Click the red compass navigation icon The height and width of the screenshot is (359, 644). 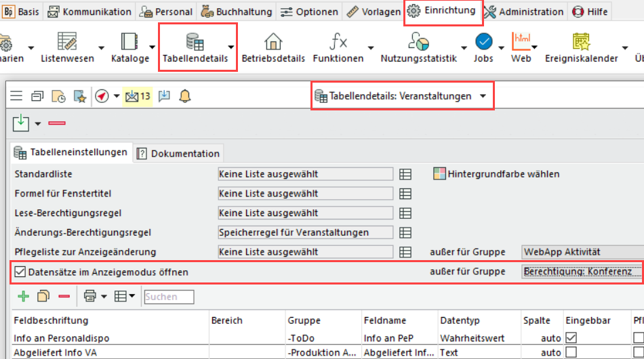click(x=102, y=96)
